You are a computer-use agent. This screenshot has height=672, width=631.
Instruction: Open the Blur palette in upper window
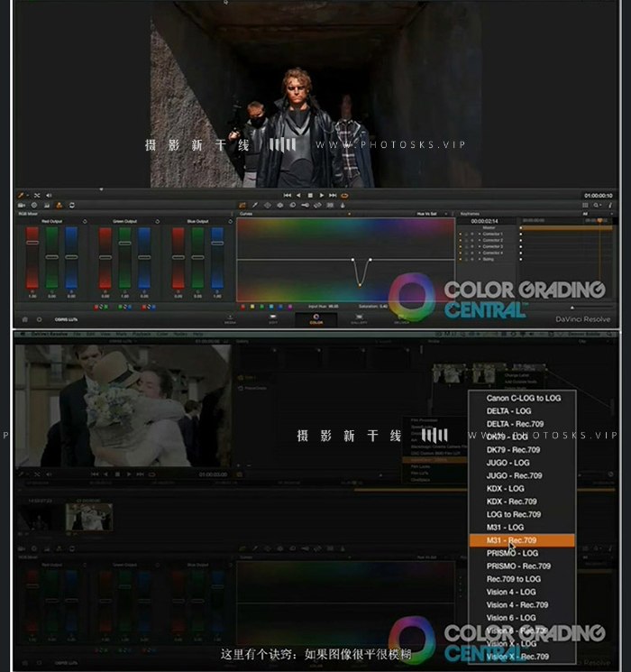293,206
